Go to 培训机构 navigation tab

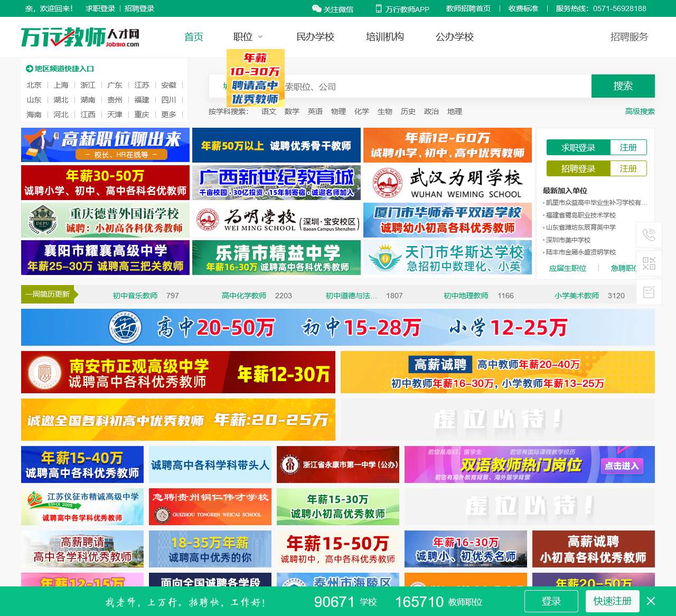coord(384,37)
